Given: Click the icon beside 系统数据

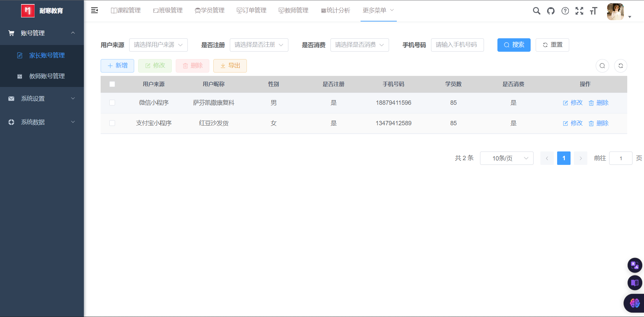Looking at the screenshot, I should click(11, 122).
